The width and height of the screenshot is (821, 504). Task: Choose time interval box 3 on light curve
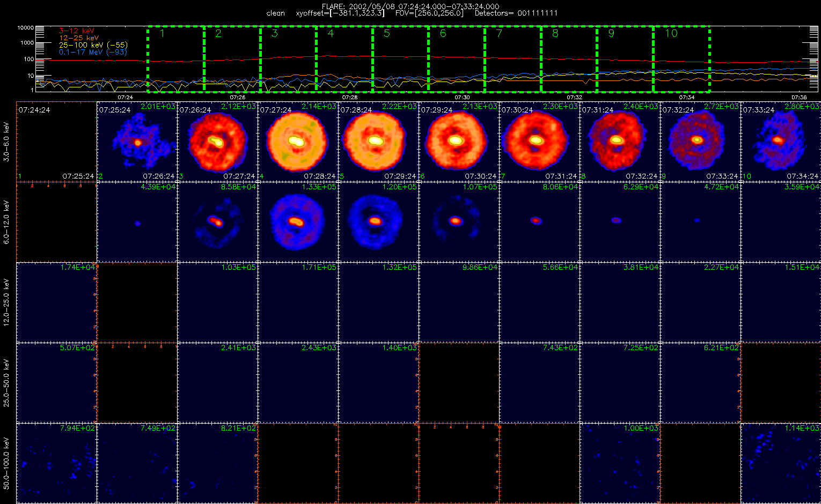click(289, 59)
